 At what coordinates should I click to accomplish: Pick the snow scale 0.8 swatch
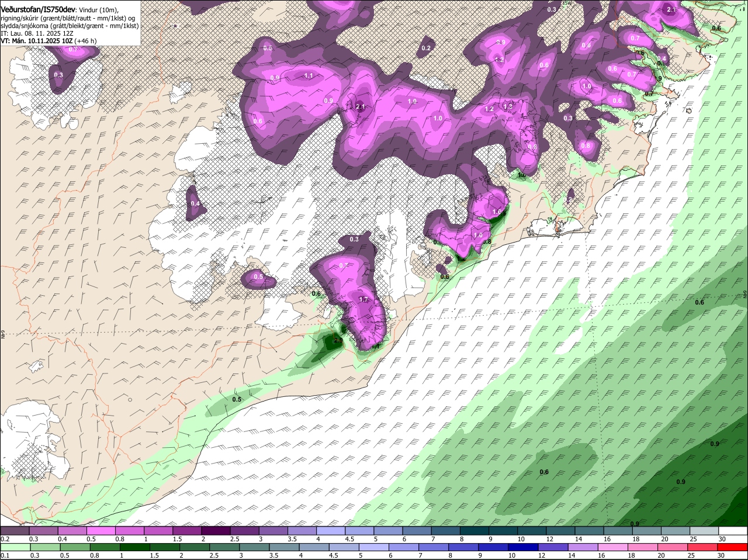129,531
